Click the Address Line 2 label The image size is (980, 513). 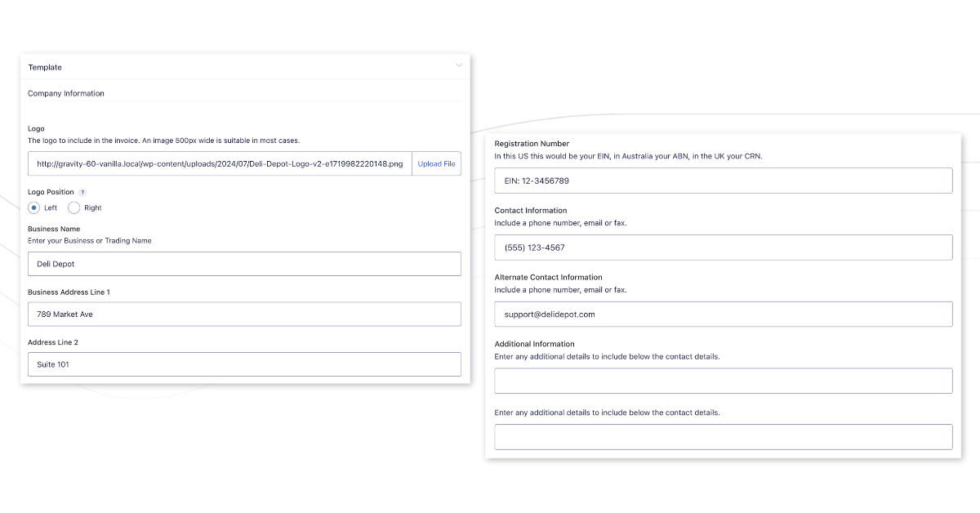(x=53, y=342)
